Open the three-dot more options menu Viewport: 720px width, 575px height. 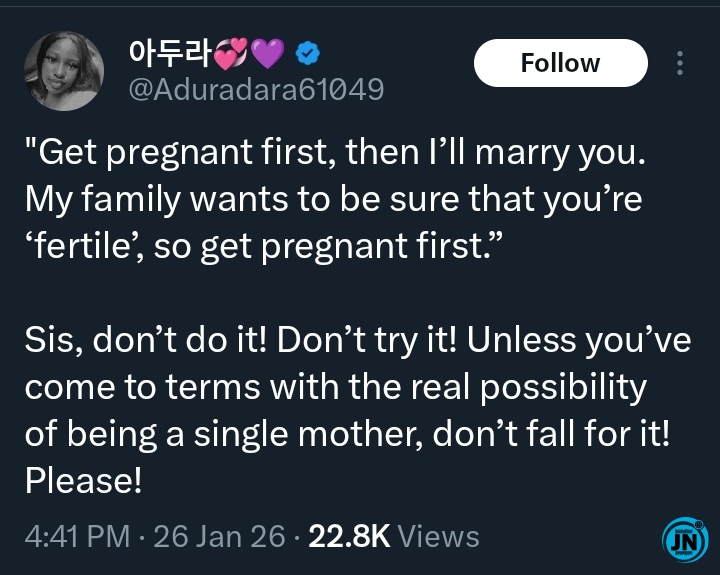680,63
